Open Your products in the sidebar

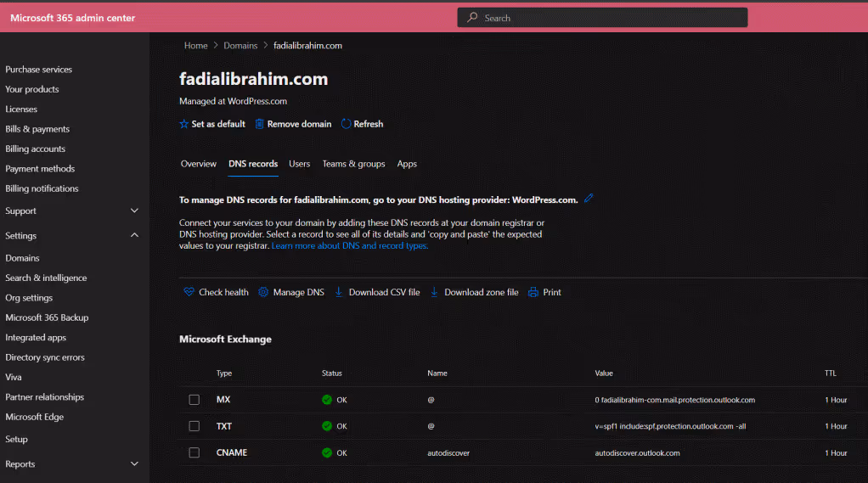click(x=32, y=89)
